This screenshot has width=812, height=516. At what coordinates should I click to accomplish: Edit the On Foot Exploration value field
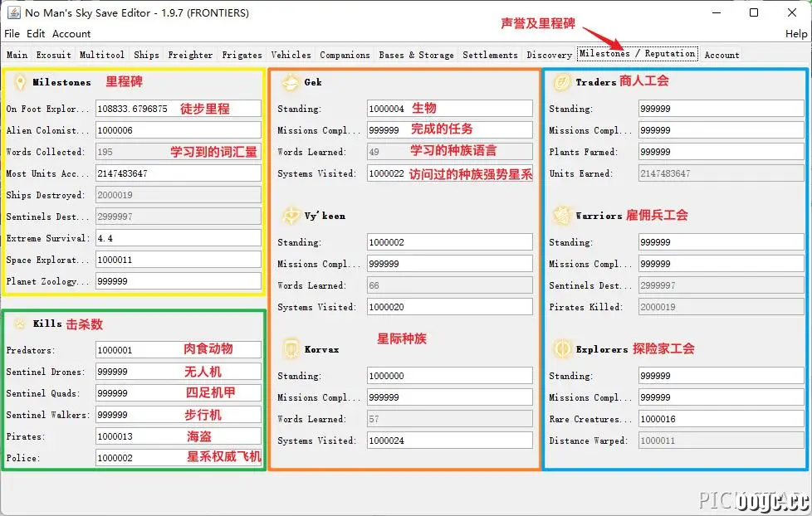tap(179, 109)
